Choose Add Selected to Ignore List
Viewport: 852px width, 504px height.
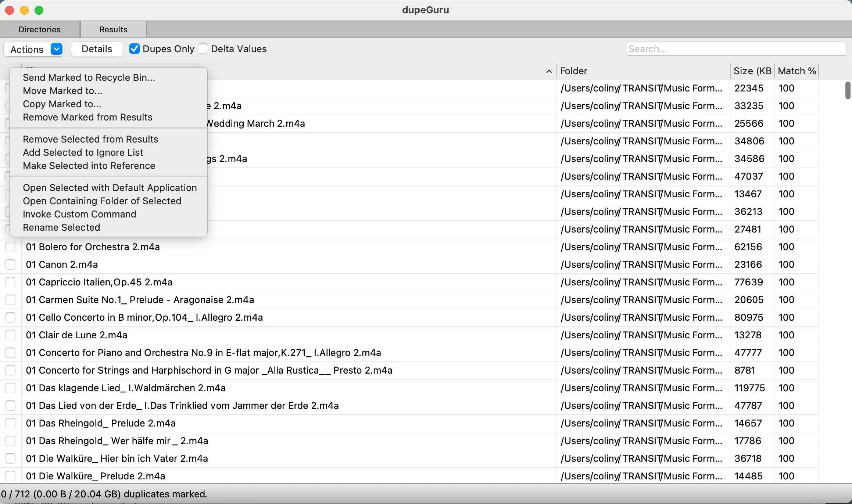pos(83,152)
